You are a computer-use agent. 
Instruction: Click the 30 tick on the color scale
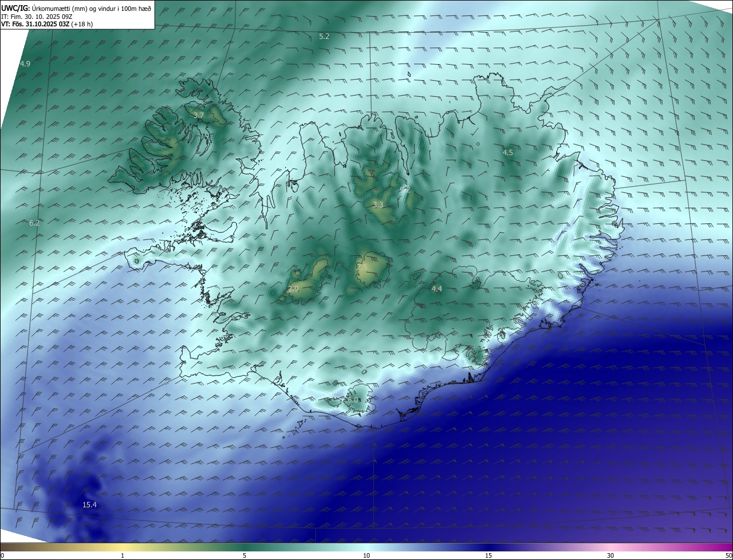click(610, 555)
